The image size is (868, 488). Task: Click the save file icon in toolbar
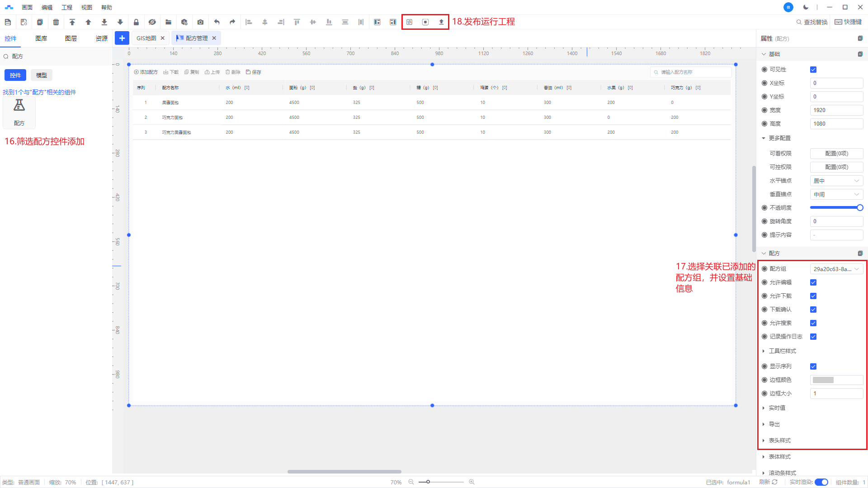point(8,22)
